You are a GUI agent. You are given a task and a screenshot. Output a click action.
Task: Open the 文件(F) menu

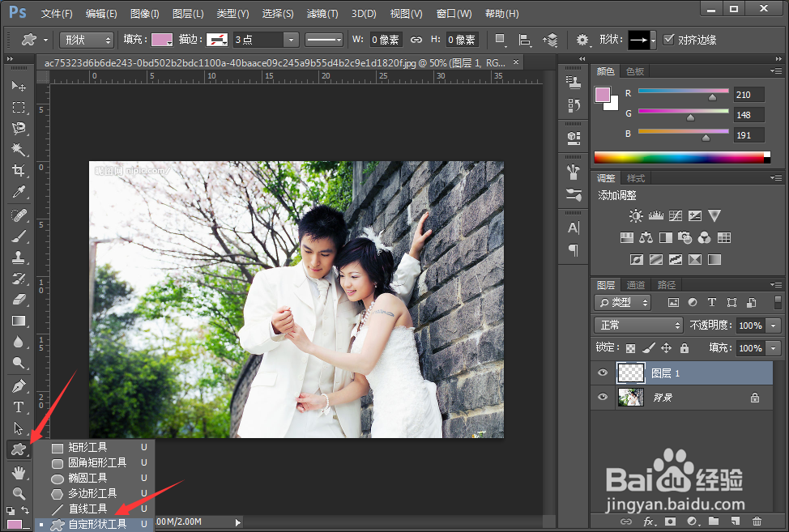[x=57, y=14]
